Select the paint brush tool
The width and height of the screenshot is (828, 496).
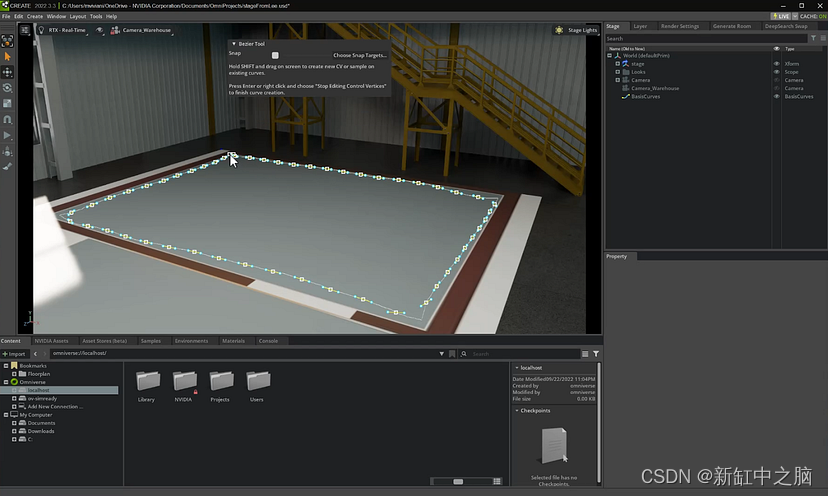7,166
